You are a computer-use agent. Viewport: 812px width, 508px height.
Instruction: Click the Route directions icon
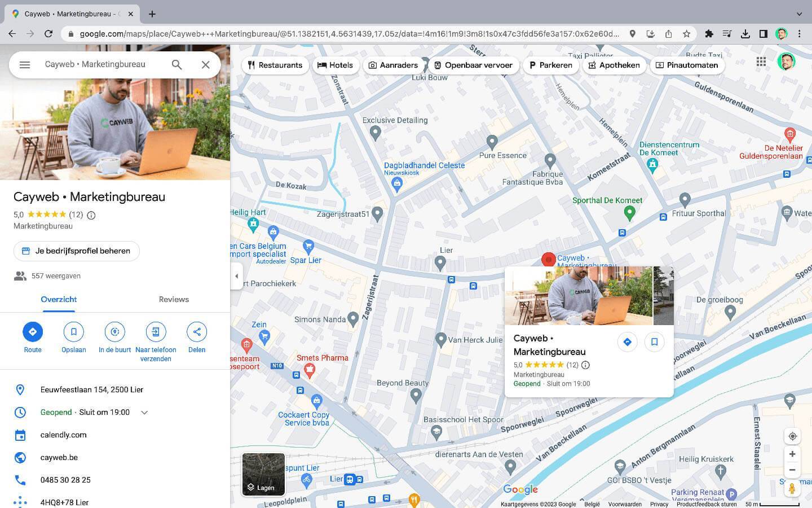coord(33,332)
